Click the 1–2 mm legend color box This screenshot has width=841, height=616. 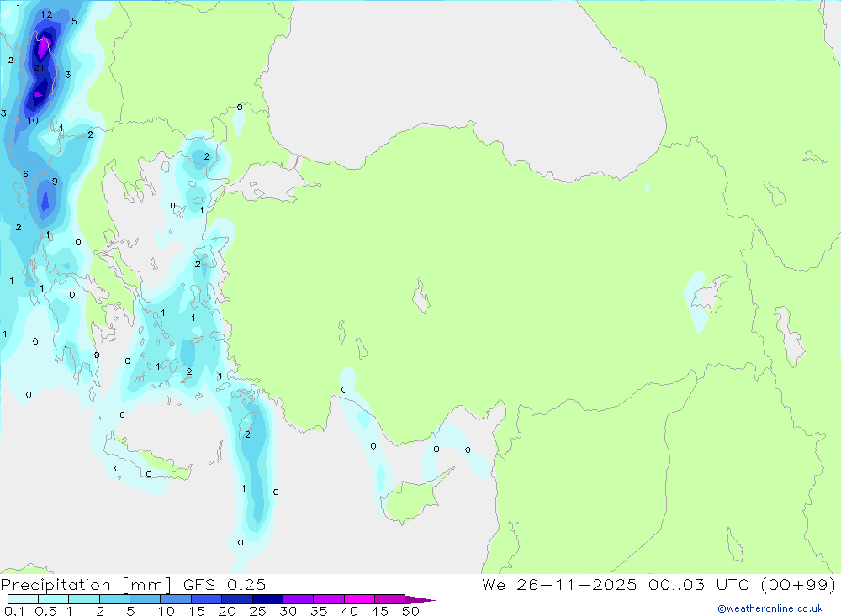click(84, 599)
